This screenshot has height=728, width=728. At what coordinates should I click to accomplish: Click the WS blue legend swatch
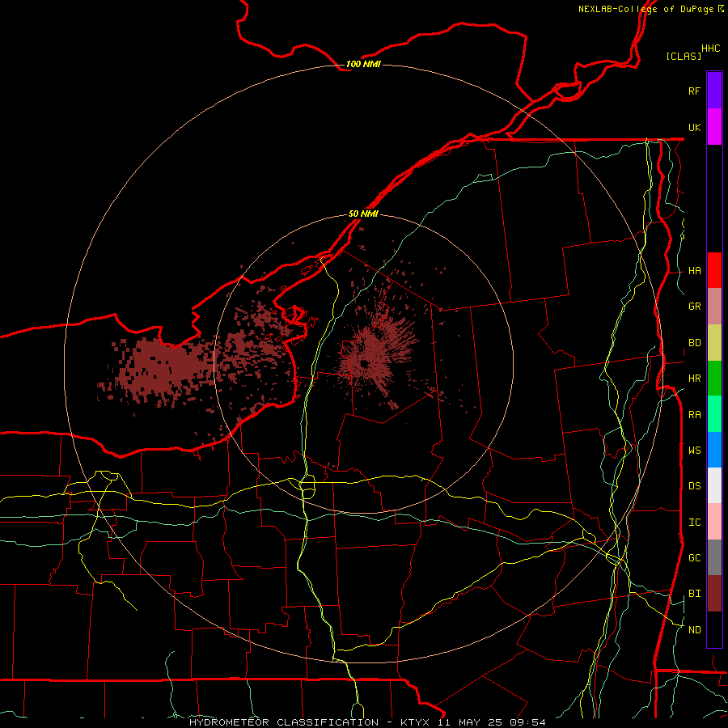coord(714,450)
